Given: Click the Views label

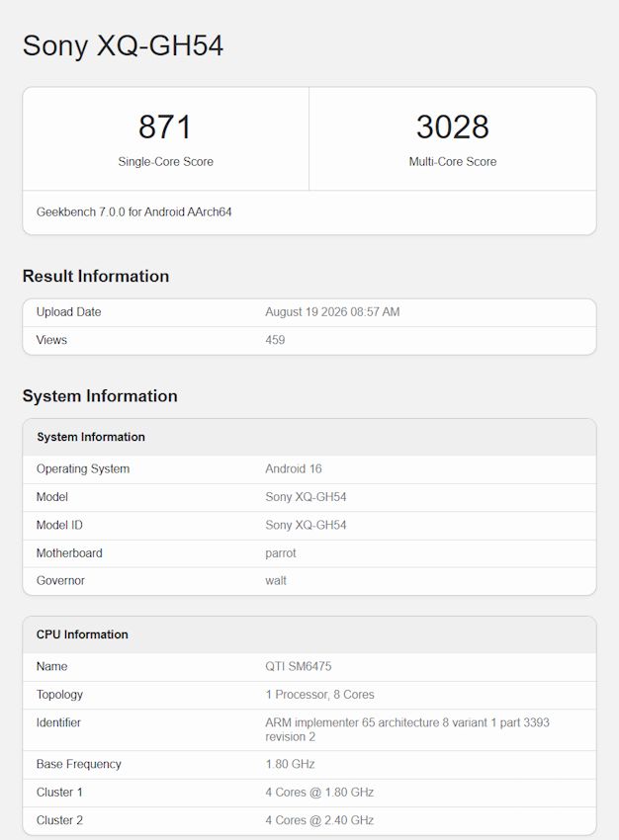Looking at the screenshot, I should (x=51, y=340).
